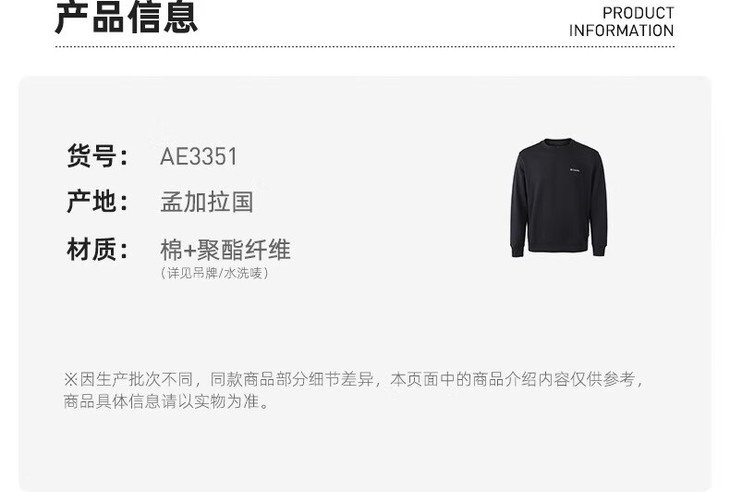Click the black sweatshirt product thumbnail
The height and width of the screenshot is (492, 730).
559,197
